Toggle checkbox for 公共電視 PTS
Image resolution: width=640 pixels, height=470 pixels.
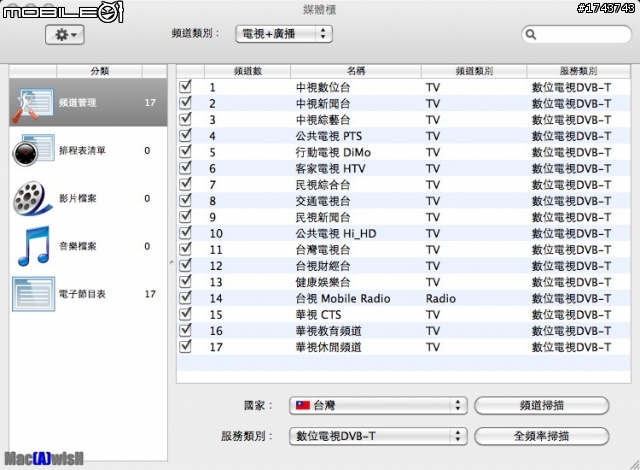(185, 135)
